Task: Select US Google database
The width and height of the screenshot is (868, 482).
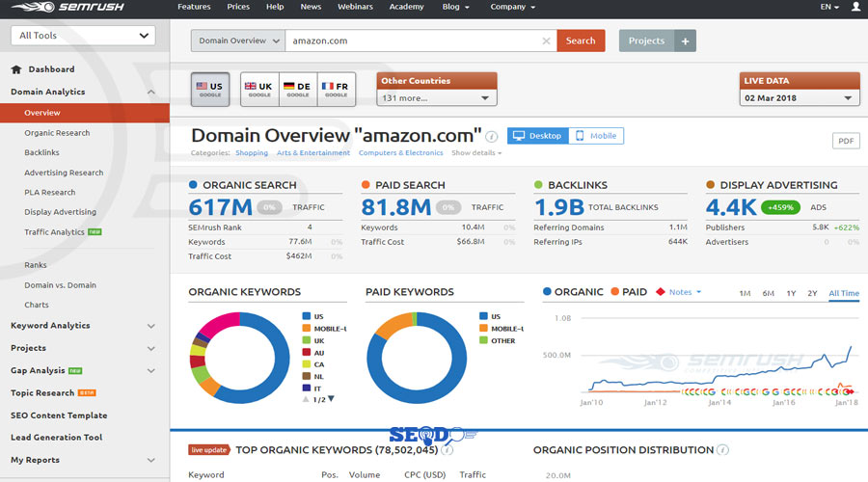Action: (x=210, y=89)
